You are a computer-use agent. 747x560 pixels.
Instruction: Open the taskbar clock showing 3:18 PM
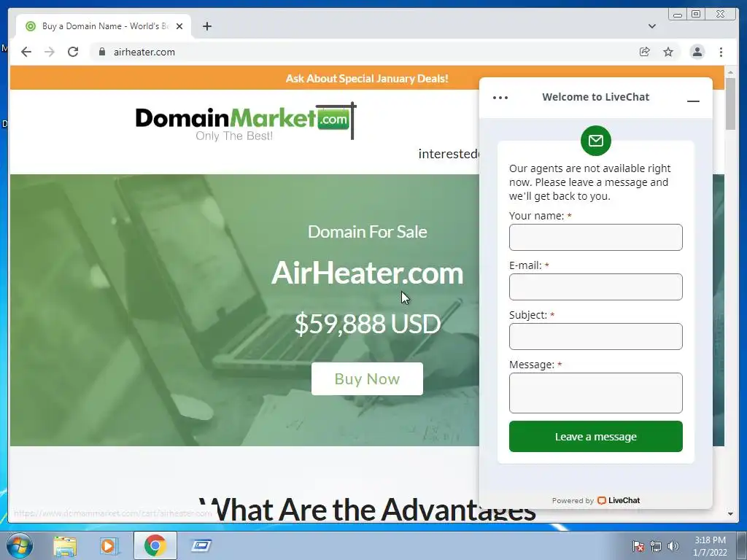tap(710, 546)
